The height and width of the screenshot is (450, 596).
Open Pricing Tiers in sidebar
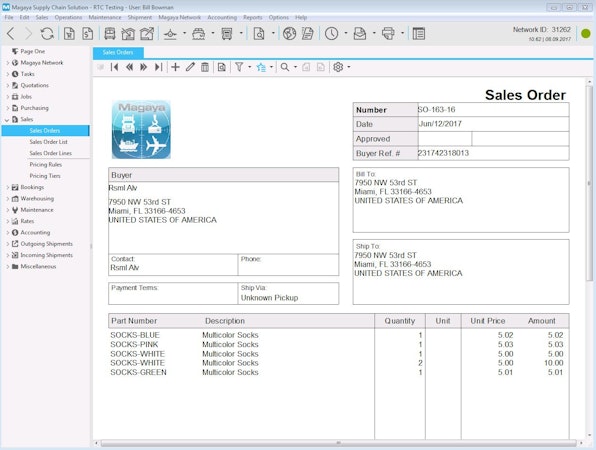[x=45, y=176]
